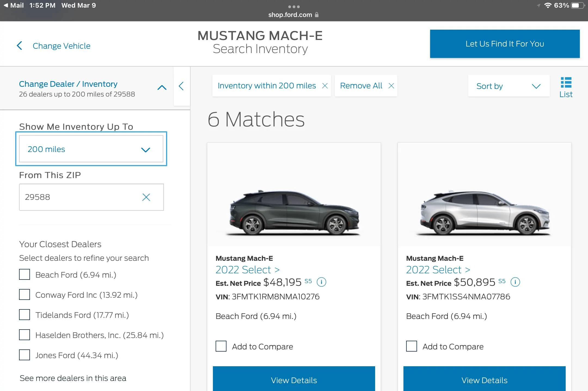Viewport: 588px width, 391px height.
Task: Open 2022 Select link for $48,195 car
Action: [247, 270]
